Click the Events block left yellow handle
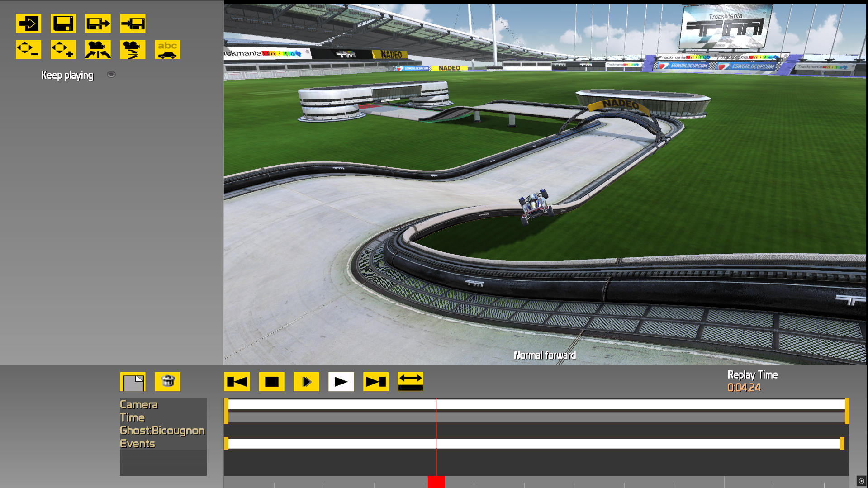Viewport: 868px width, 488px height. pos(226,444)
